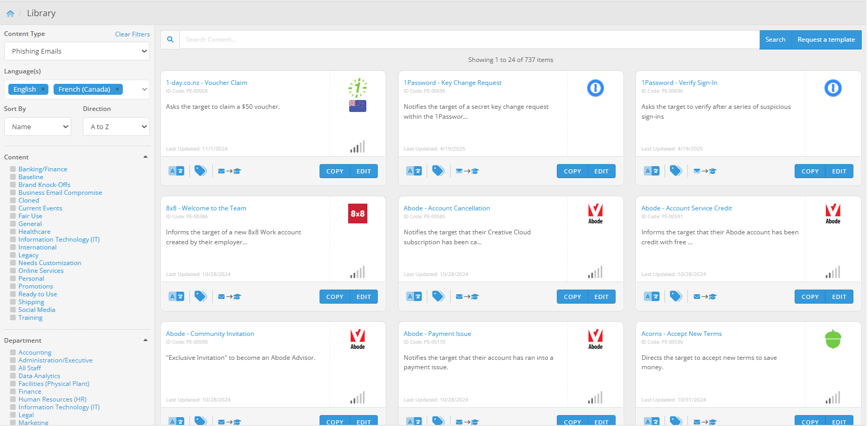868x426 pixels.
Task: Click the Library breadcrumb item
Action: [41, 14]
